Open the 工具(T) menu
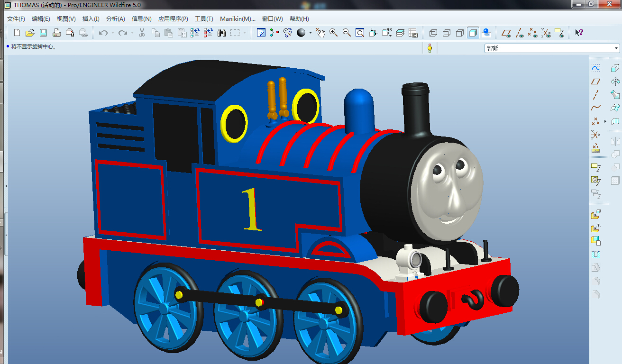This screenshot has height=364, width=622. tap(204, 19)
